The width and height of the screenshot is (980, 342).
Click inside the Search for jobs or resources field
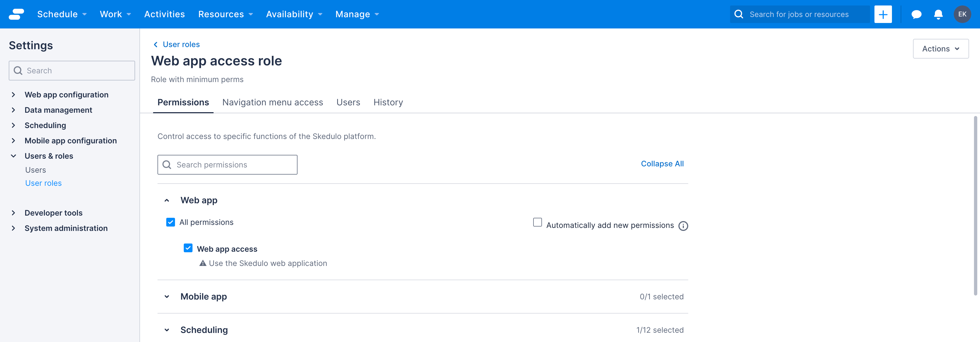point(799,14)
